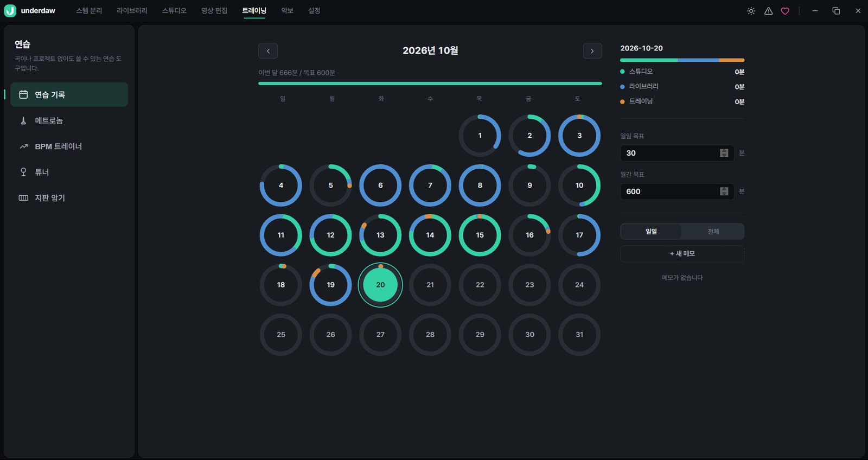Go to previous month with left chevron
This screenshot has width=868, height=460.
point(268,51)
